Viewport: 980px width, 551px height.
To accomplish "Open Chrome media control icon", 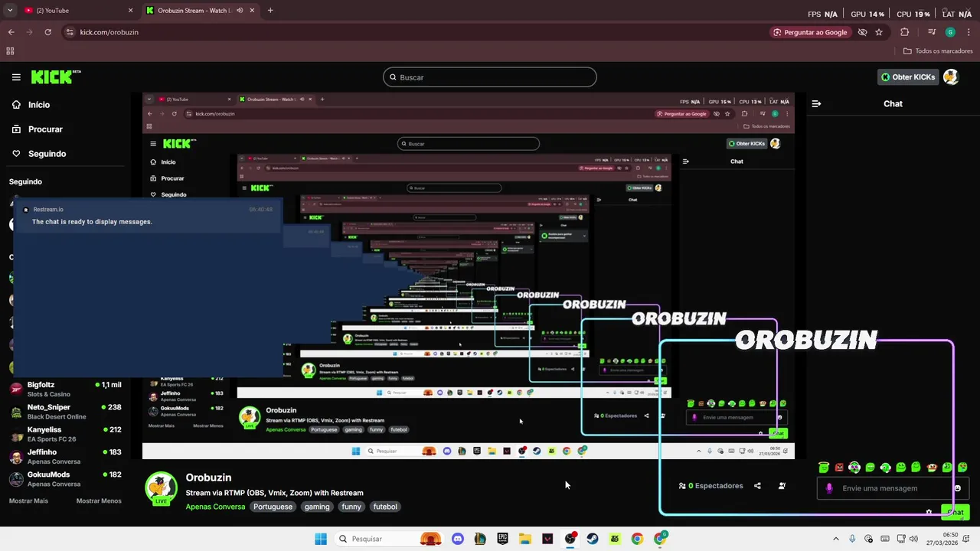I will [x=931, y=32].
